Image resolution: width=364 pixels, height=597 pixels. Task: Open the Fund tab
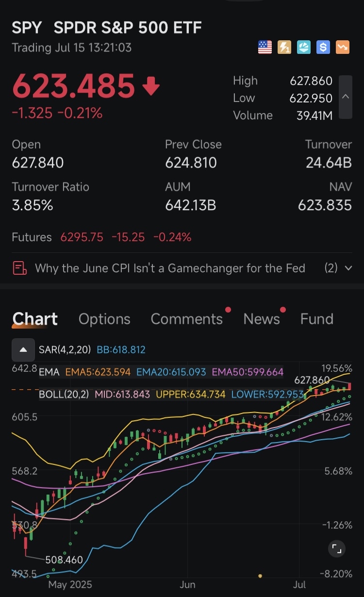317,319
